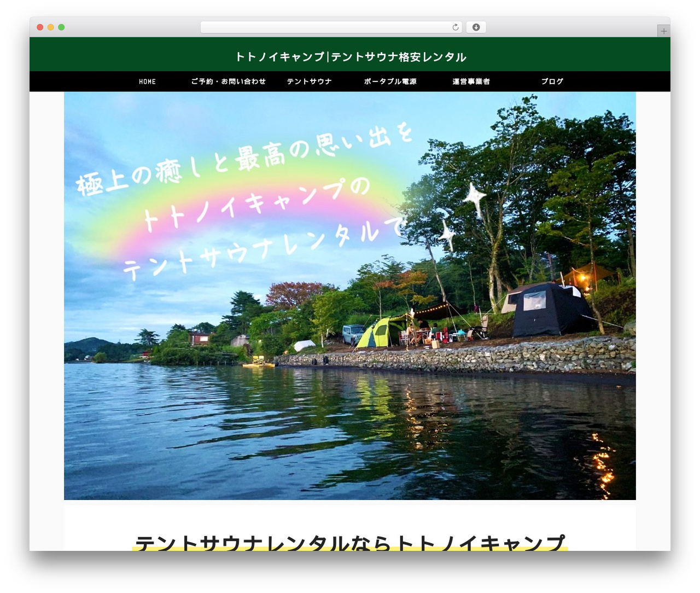Open the テントサウナ menu item
Viewport: 700px width, 593px height.
click(x=310, y=82)
